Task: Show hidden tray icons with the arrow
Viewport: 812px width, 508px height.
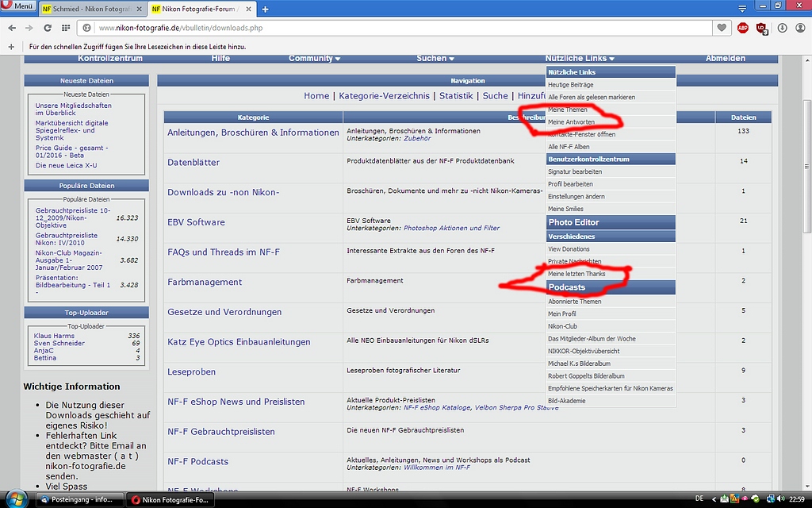Action: [714, 499]
